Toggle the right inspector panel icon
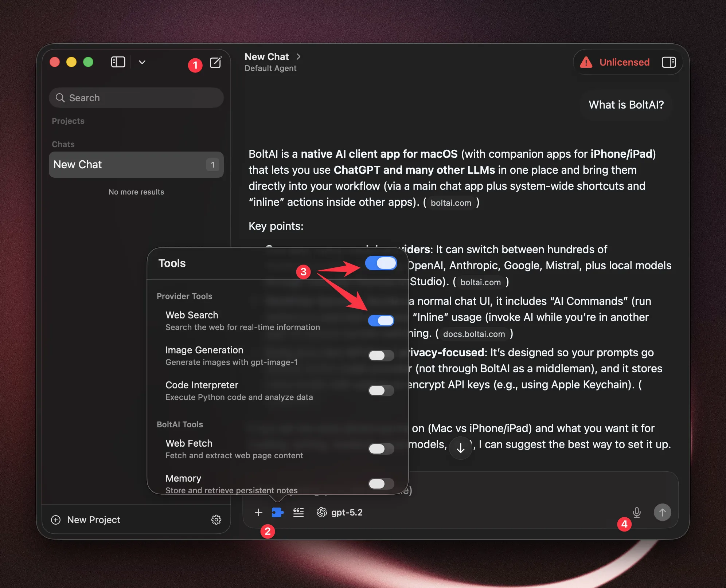Viewport: 726px width, 588px height. pos(669,62)
